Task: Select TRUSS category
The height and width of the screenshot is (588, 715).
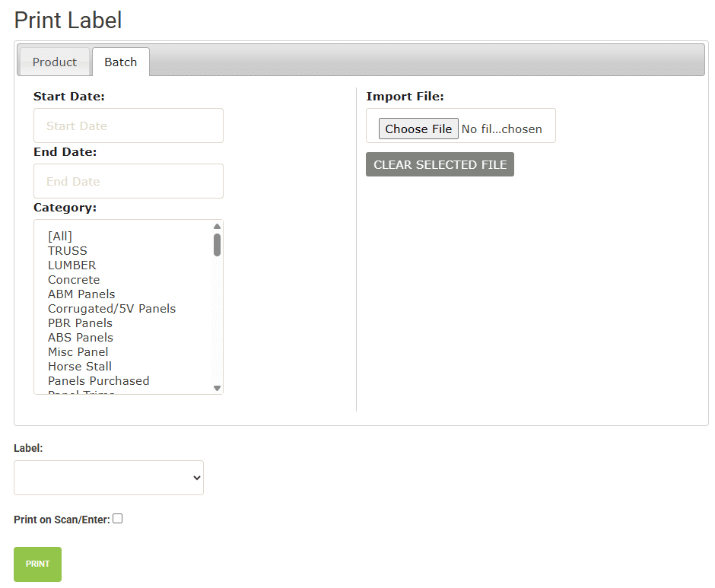Action: tap(67, 250)
